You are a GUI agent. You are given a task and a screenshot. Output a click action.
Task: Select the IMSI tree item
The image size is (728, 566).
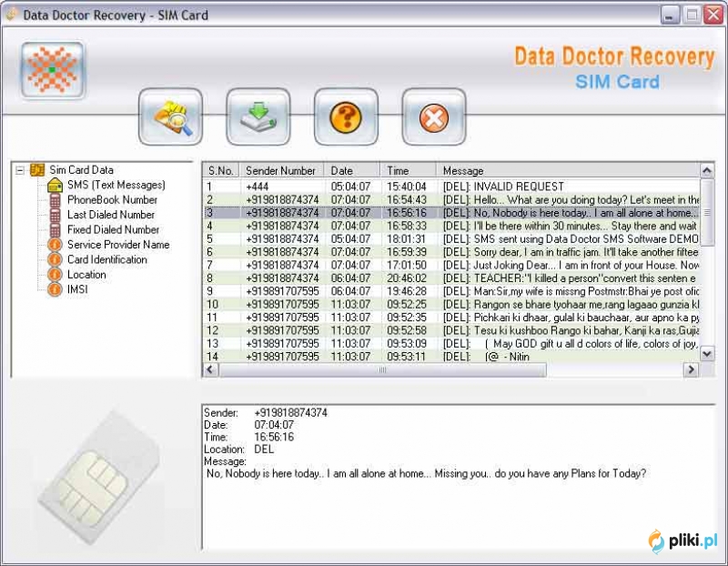[x=77, y=288]
